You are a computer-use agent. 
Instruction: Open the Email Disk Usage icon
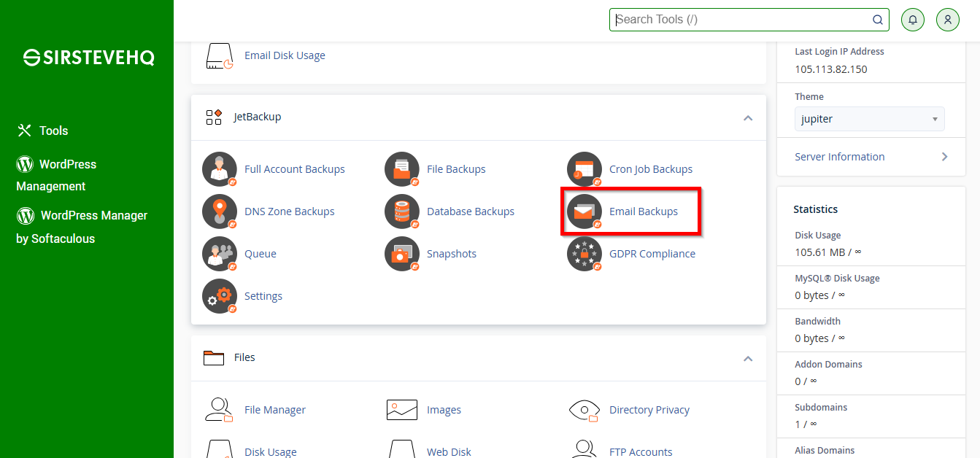pos(220,55)
